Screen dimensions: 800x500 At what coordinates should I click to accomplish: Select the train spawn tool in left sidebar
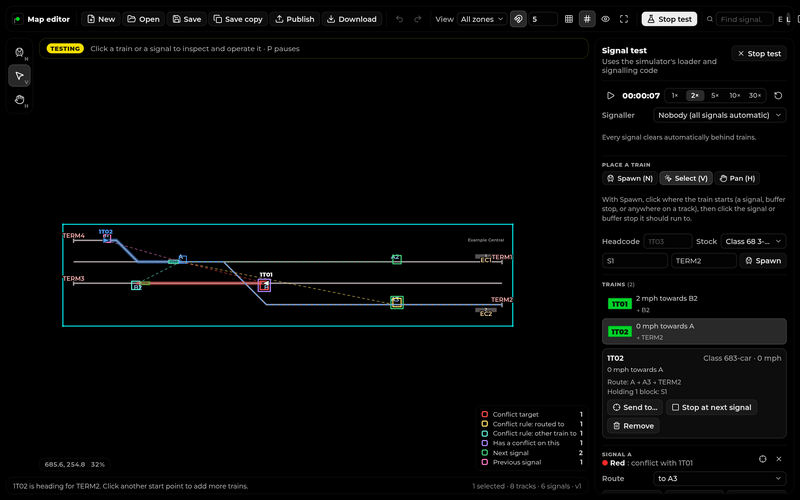[x=19, y=53]
